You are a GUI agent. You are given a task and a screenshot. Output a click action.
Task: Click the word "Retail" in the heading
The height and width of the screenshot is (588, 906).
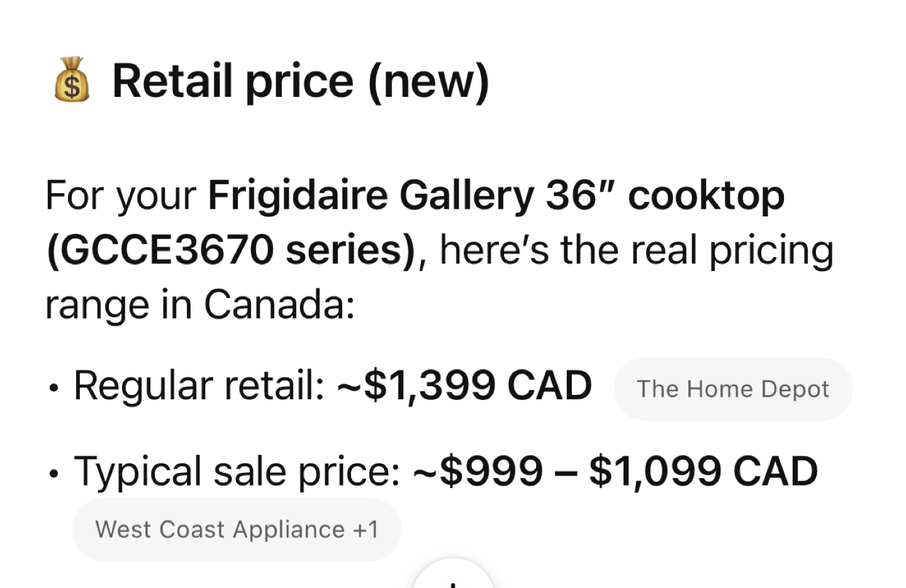pyautogui.click(x=172, y=81)
